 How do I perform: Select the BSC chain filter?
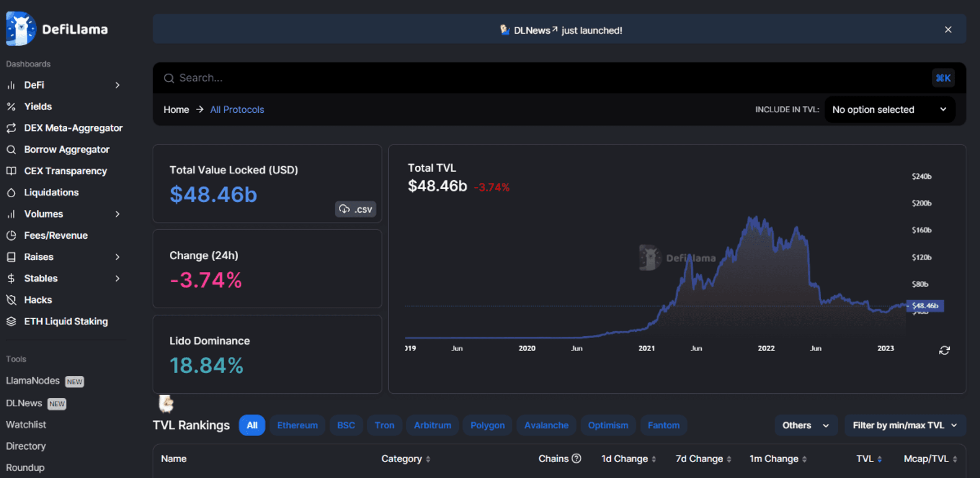(x=346, y=425)
